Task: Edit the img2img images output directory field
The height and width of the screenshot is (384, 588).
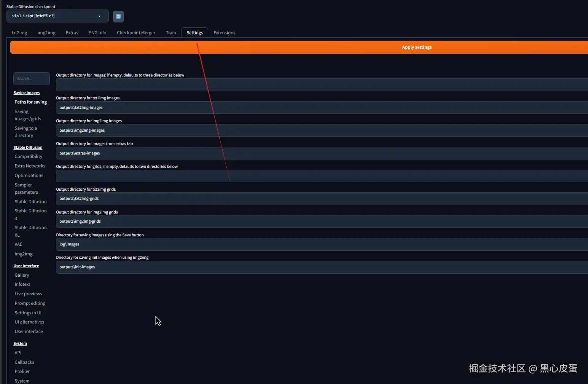Action: click(x=322, y=131)
